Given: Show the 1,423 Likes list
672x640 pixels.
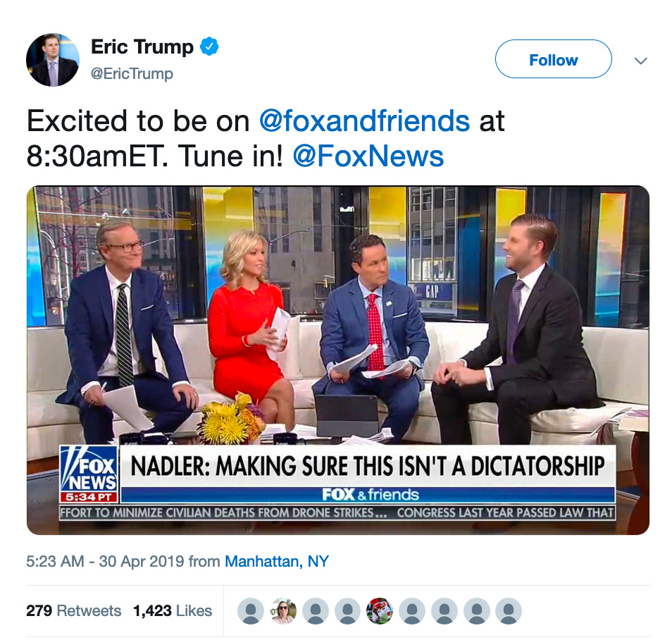Looking at the screenshot, I should coord(173,610).
